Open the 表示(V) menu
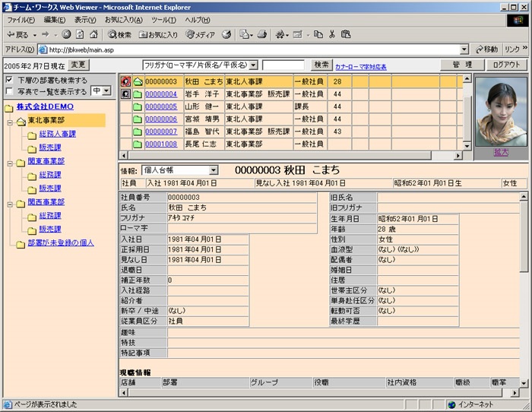 click(85, 20)
